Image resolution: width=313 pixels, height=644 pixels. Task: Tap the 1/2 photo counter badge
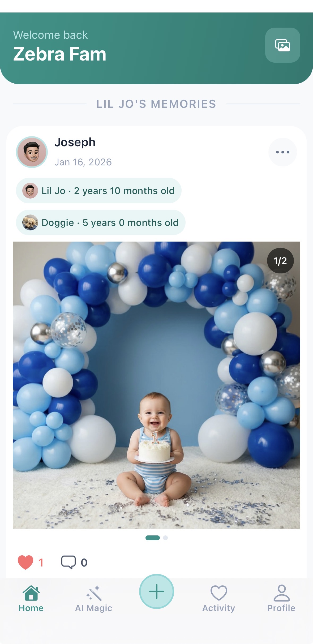[x=280, y=261]
